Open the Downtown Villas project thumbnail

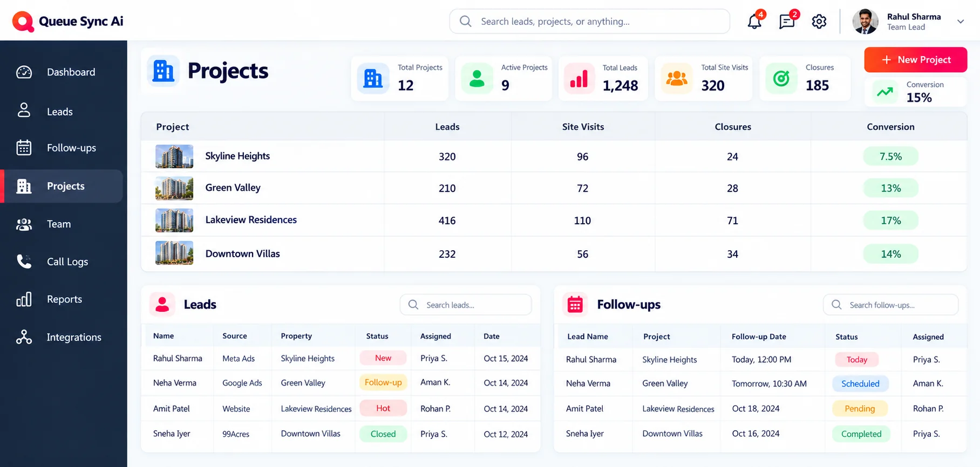coord(174,253)
